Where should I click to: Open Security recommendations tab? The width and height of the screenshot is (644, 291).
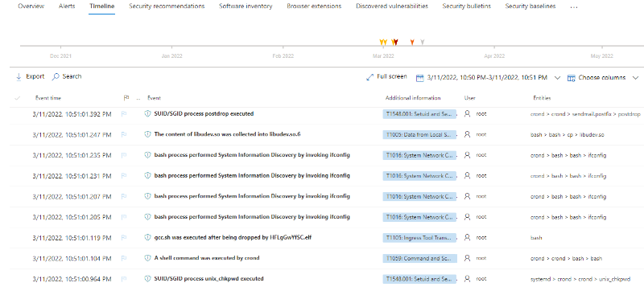point(167,6)
